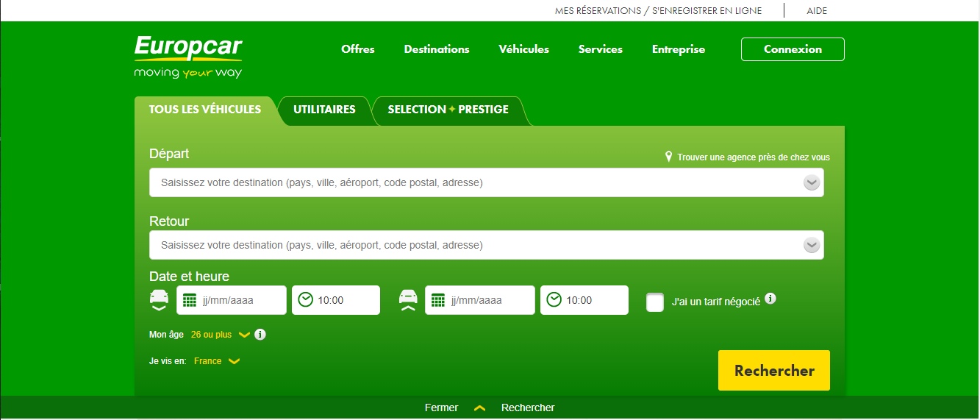Image resolution: width=980 pixels, height=420 pixels.
Task: Click the yellow Rechercher button
Action: [x=774, y=371]
